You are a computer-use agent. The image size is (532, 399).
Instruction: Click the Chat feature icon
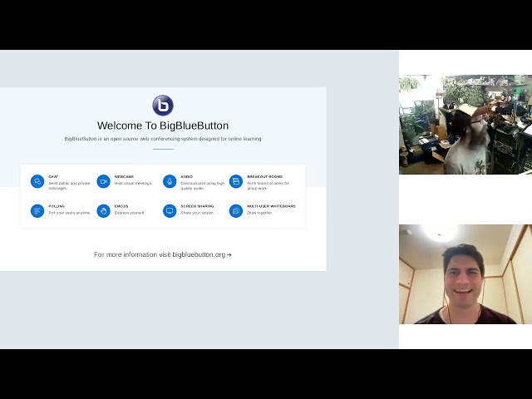tap(37, 181)
